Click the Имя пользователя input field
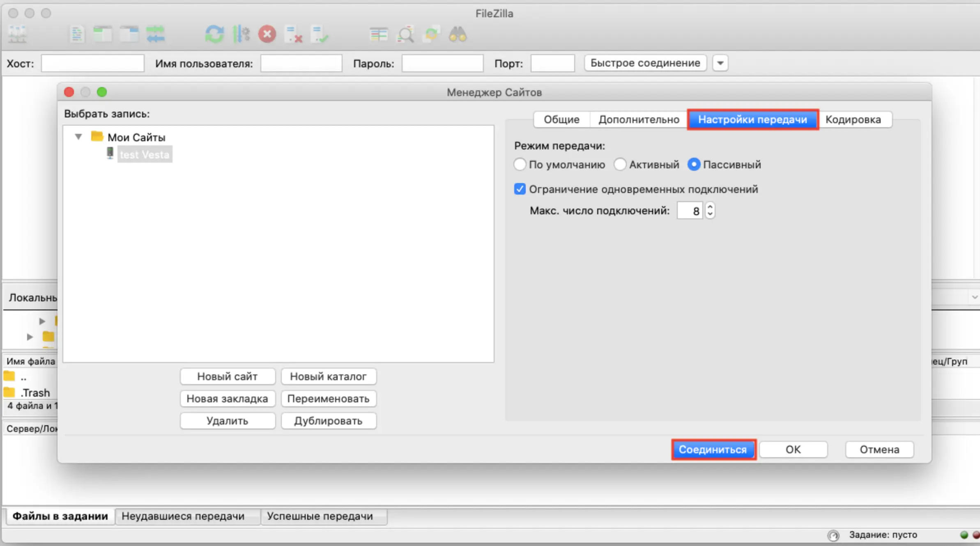 click(x=301, y=63)
